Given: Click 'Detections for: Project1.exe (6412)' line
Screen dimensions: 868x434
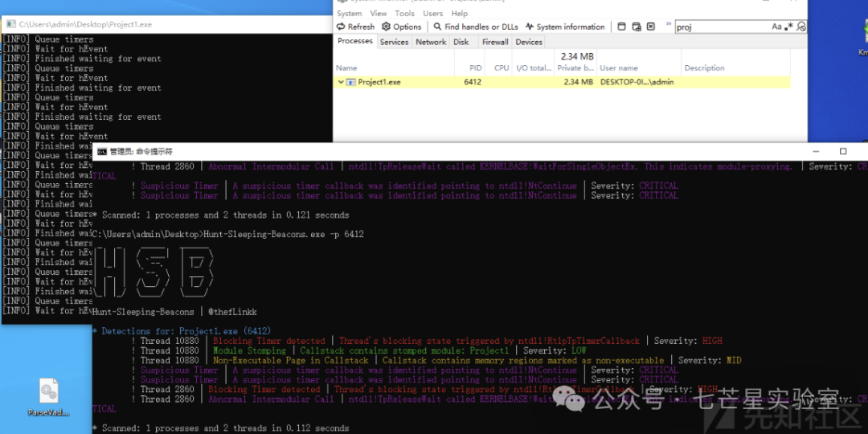Looking at the screenshot, I should pyautogui.click(x=182, y=331).
